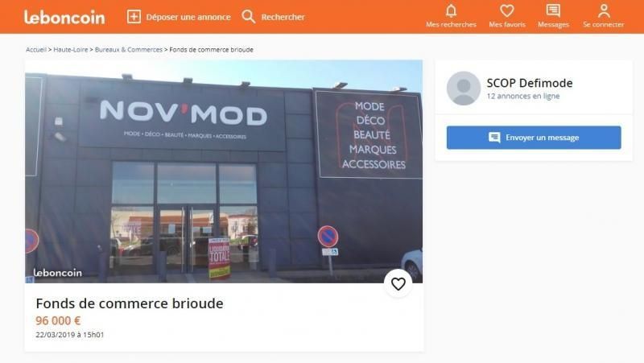
Task: Click the plus icon for posting an ad
Action: coord(134,17)
